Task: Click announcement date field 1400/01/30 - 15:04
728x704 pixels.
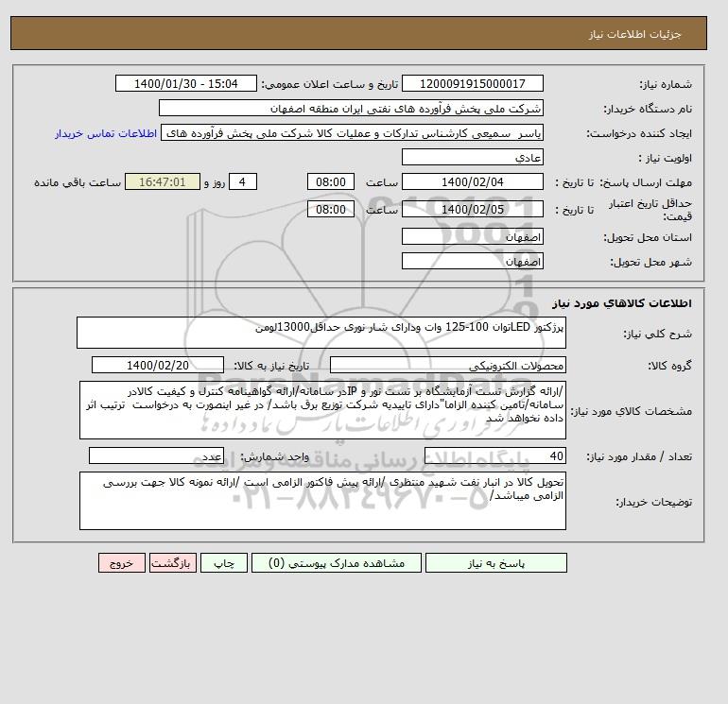Action: (185, 83)
